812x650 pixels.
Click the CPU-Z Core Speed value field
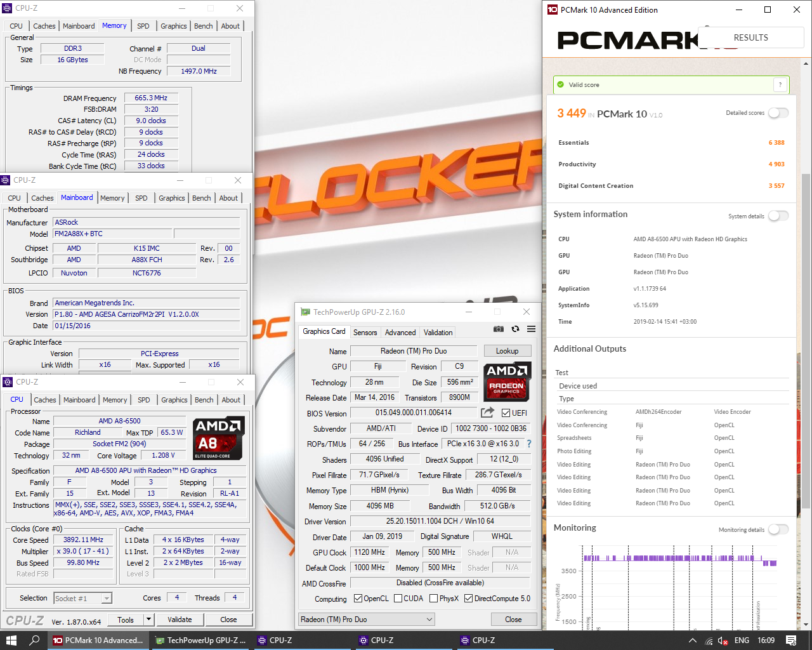[83, 540]
